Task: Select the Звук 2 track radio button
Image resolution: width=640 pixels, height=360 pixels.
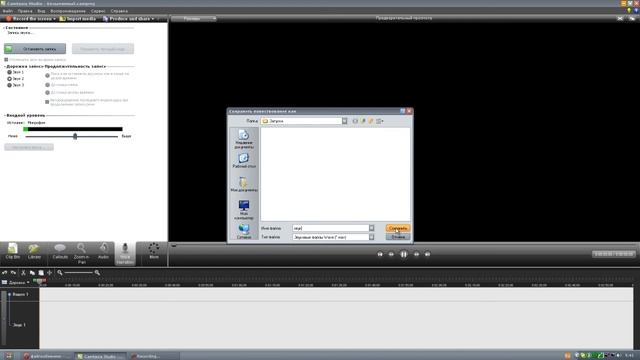Action: [x=9, y=78]
